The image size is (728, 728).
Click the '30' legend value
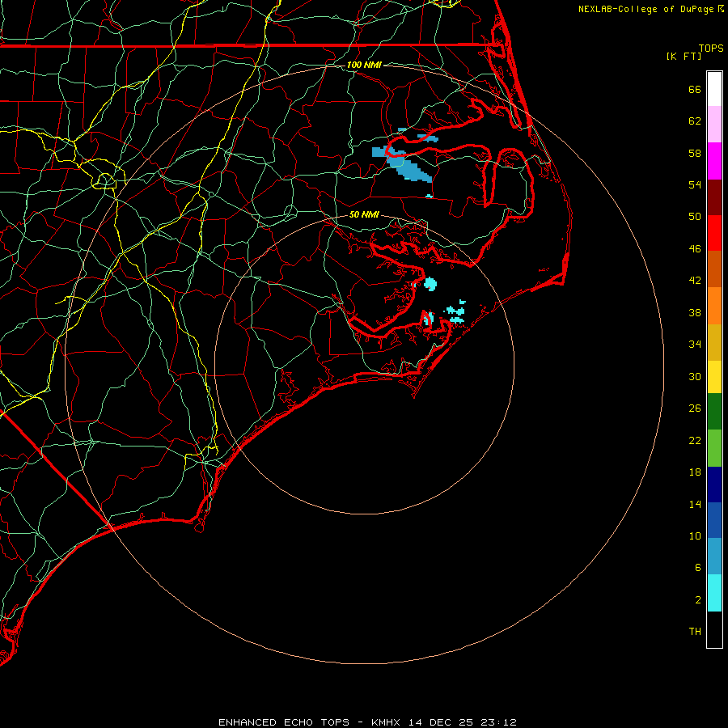tap(695, 376)
